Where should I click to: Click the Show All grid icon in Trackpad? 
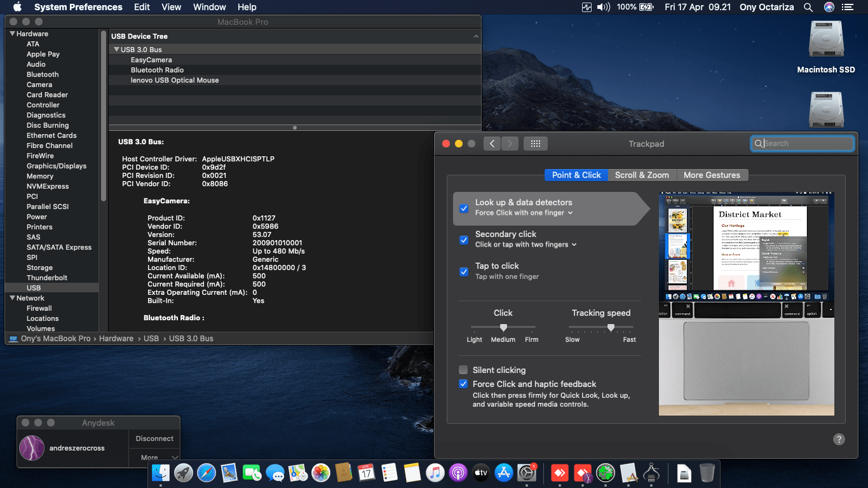[x=535, y=144]
